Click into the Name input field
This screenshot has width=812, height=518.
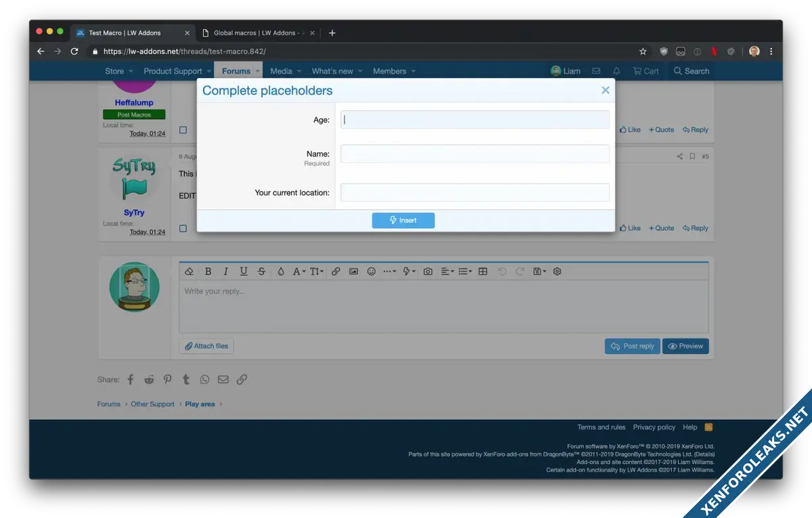(x=474, y=154)
